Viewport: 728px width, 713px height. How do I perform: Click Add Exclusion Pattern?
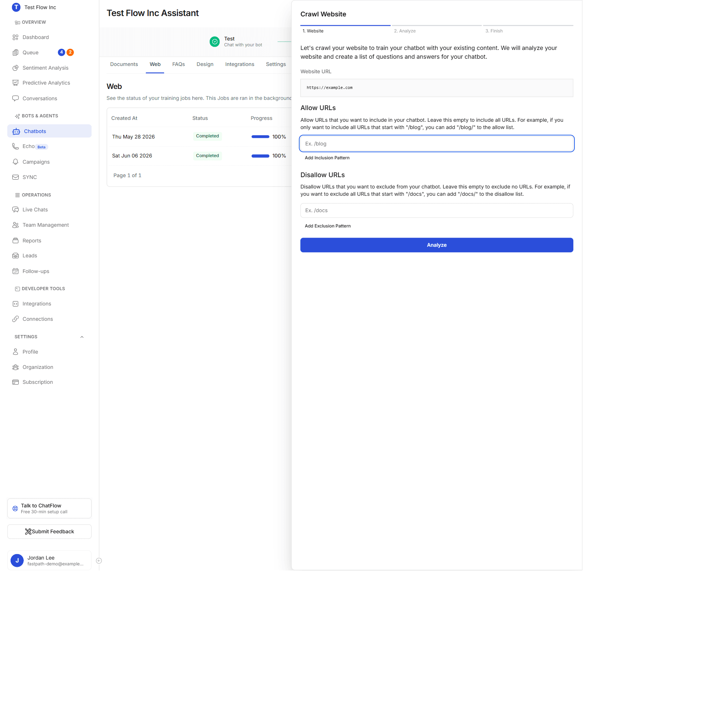[328, 226]
